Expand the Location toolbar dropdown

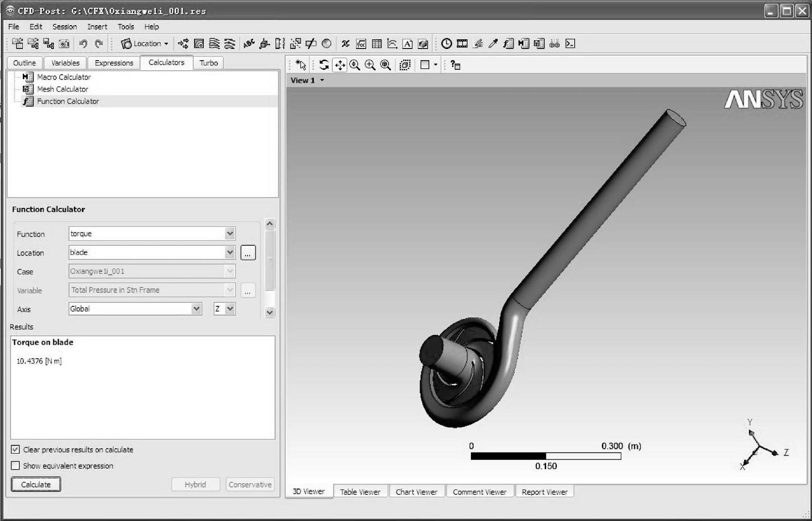point(166,44)
